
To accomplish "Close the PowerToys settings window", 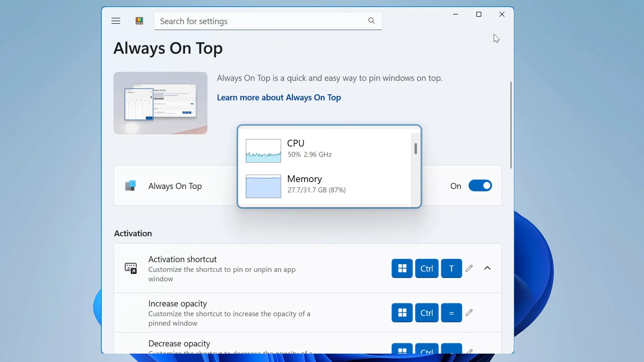I will point(502,14).
